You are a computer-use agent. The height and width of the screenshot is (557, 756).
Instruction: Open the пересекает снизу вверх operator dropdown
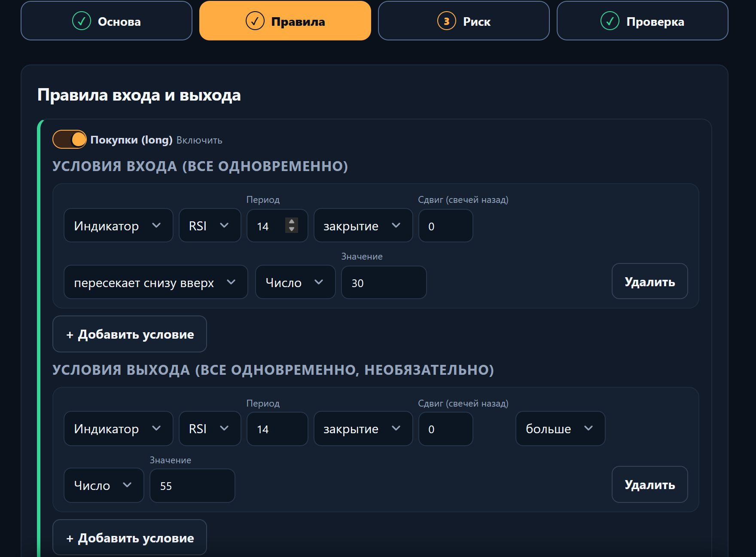tap(156, 282)
